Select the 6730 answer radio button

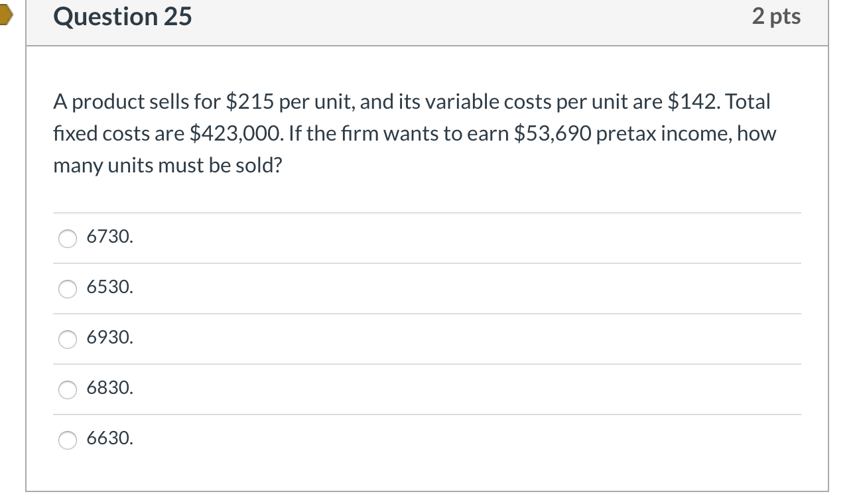[67, 239]
